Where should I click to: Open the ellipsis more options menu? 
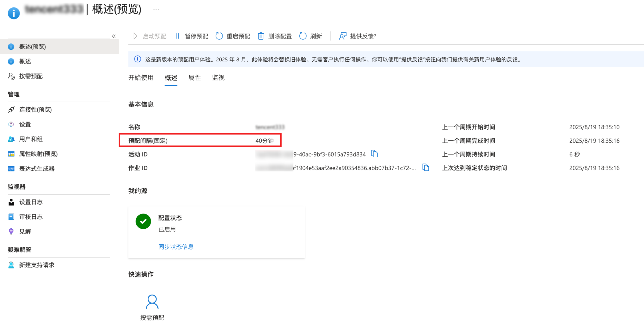point(156,9)
